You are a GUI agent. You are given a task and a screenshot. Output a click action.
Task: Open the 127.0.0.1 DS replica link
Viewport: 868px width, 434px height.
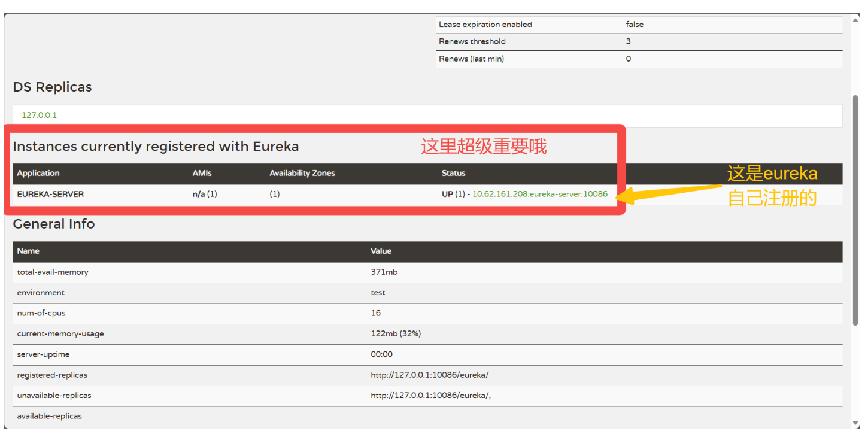tap(40, 115)
